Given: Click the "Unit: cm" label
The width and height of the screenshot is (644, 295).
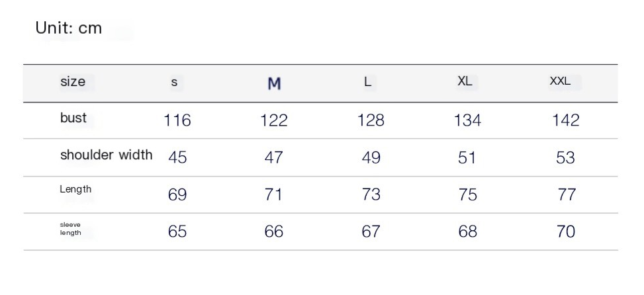Looking at the screenshot, I should coord(69,30).
